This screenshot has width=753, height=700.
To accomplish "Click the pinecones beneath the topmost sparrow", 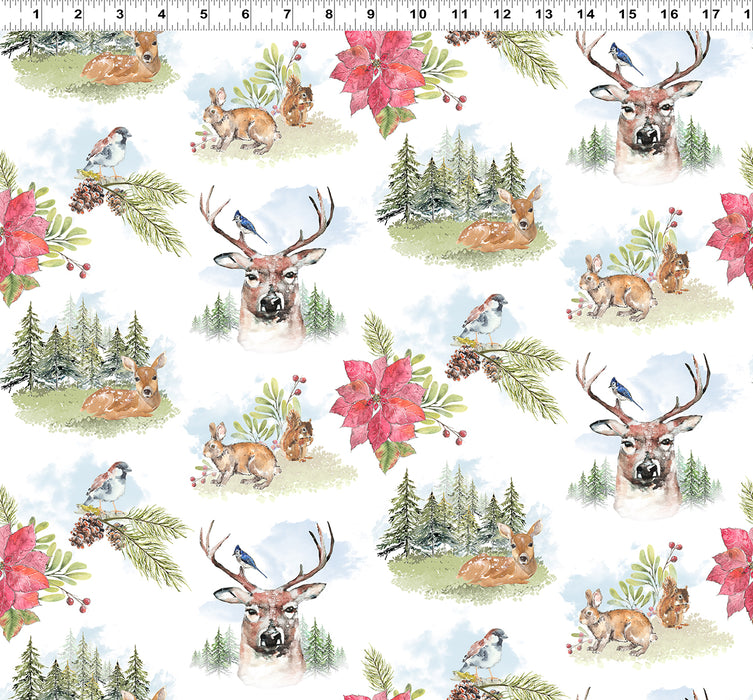I will [x=88, y=195].
